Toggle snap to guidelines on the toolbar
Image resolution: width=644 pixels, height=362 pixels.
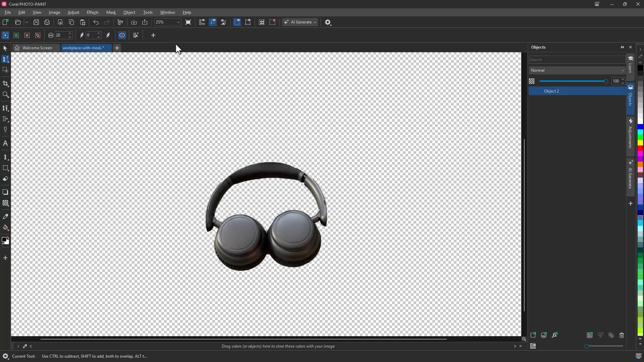click(x=213, y=22)
